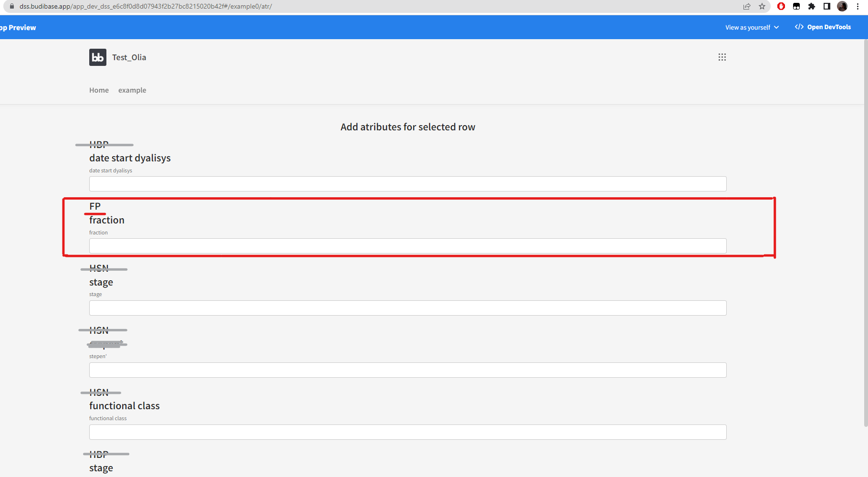Screen dimensions: 868x477
Task: Click the functional class input field
Action: click(x=408, y=432)
